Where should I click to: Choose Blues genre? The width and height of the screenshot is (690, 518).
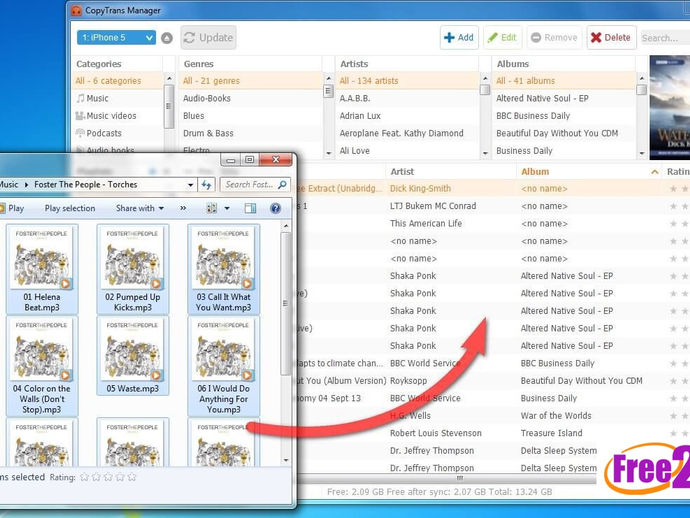coord(251,116)
